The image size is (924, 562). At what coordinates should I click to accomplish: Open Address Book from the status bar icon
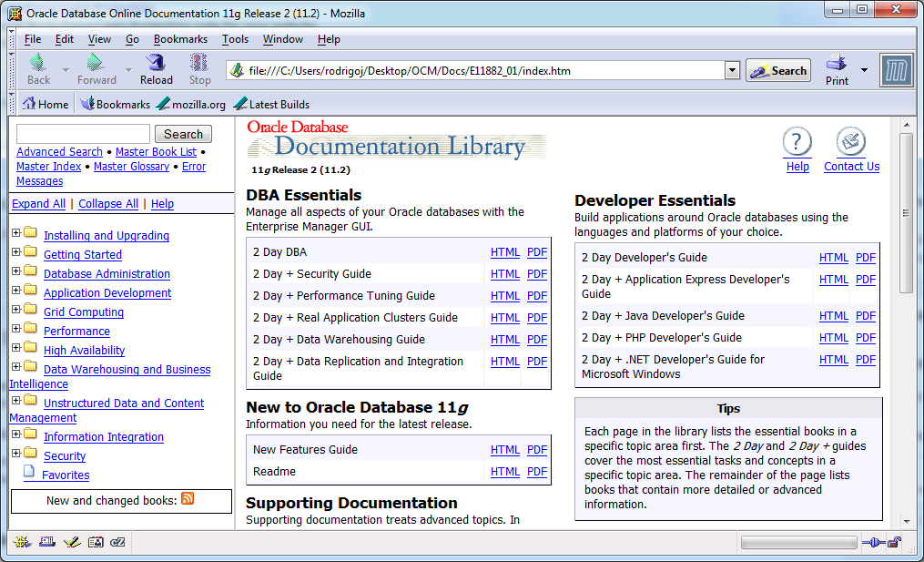tap(96, 542)
